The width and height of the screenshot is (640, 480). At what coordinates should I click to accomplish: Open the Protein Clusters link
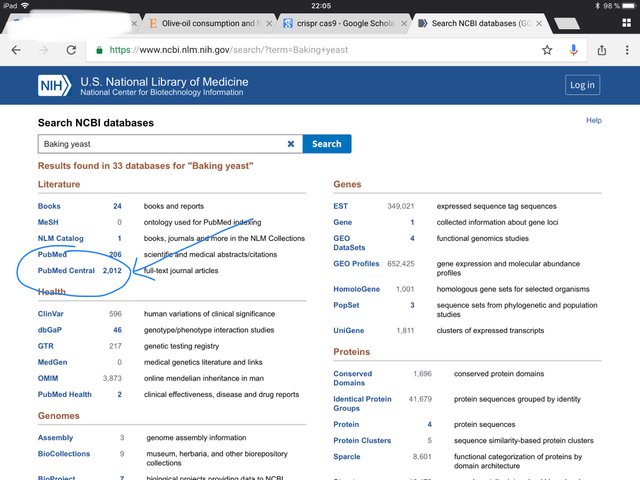click(362, 440)
